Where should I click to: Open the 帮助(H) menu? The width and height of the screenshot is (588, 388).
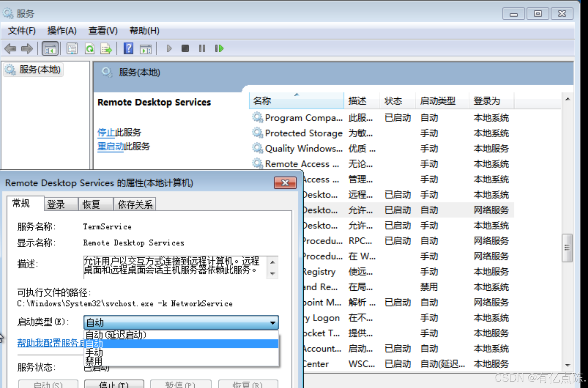pos(144,31)
